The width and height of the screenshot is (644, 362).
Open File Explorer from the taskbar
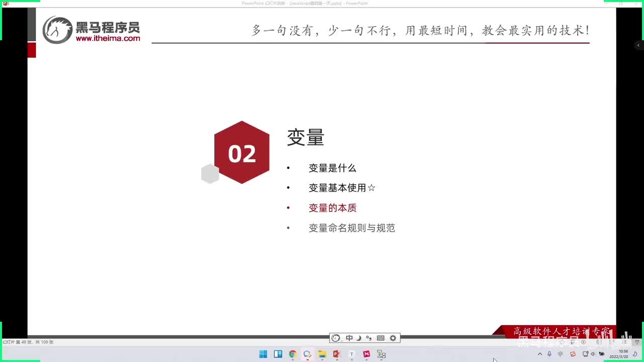pyautogui.click(x=322, y=354)
